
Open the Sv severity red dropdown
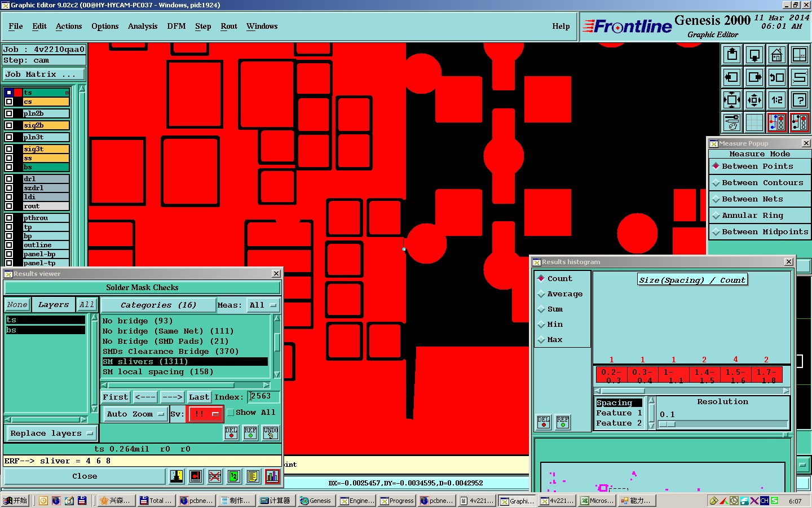pos(205,414)
